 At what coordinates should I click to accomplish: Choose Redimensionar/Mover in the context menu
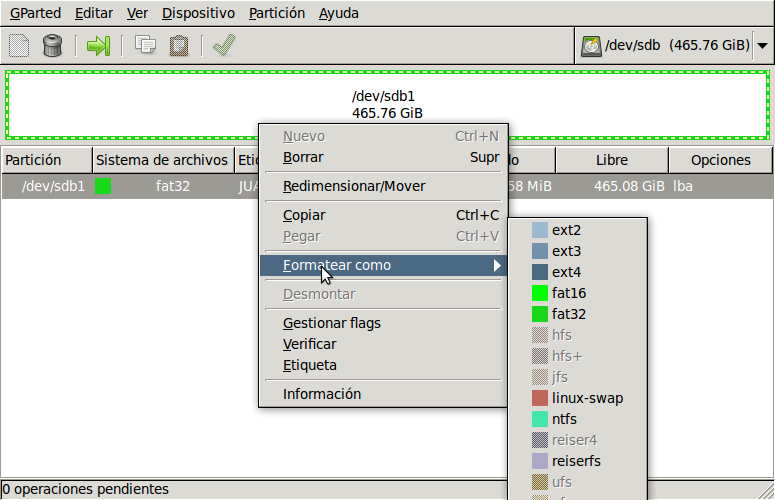point(384,186)
